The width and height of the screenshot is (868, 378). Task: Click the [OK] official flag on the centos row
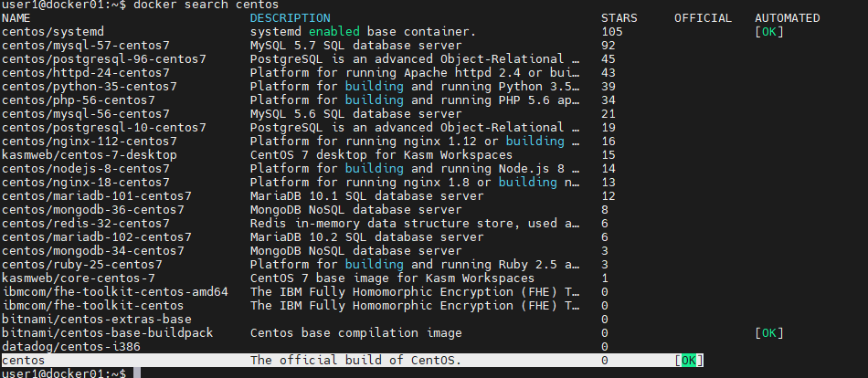point(689,361)
